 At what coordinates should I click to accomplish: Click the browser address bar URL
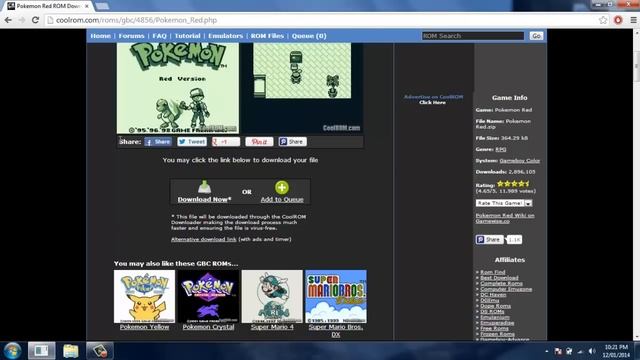point(136,20)
